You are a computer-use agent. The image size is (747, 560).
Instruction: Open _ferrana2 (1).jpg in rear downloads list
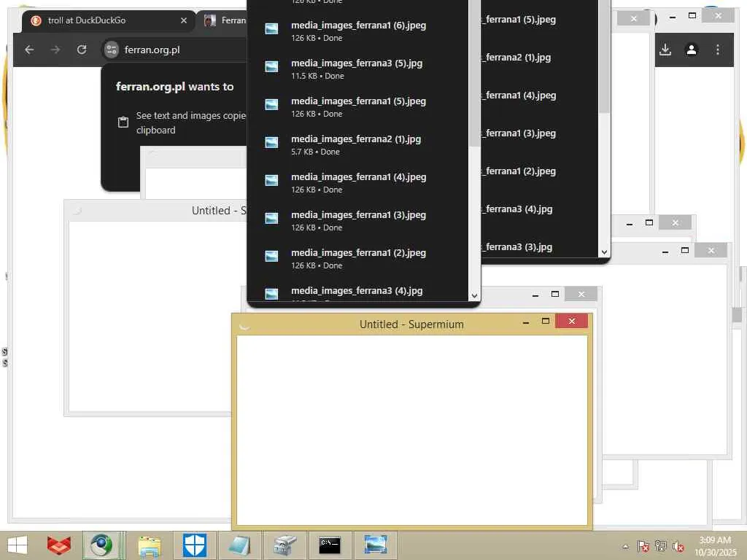coord(516,58)
